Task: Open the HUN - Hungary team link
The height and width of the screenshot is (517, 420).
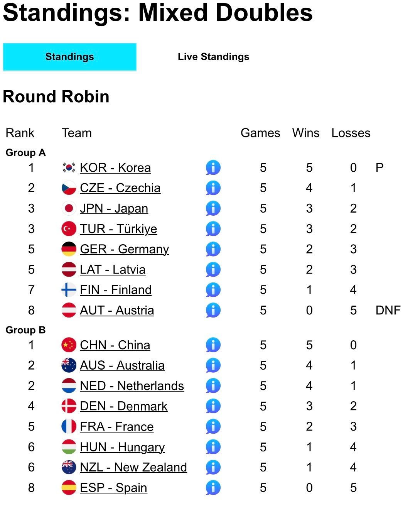Action: coord(122,447)
